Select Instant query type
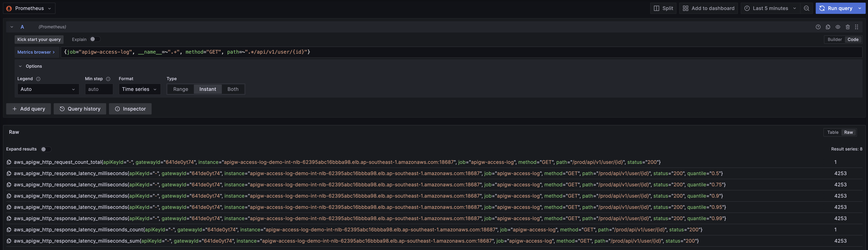The image size is (868, 250). point(208,89)
